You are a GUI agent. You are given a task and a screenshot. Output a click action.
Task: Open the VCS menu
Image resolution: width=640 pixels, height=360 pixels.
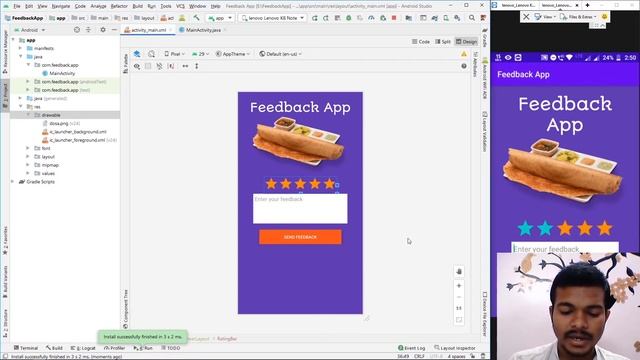coord(180,6)
